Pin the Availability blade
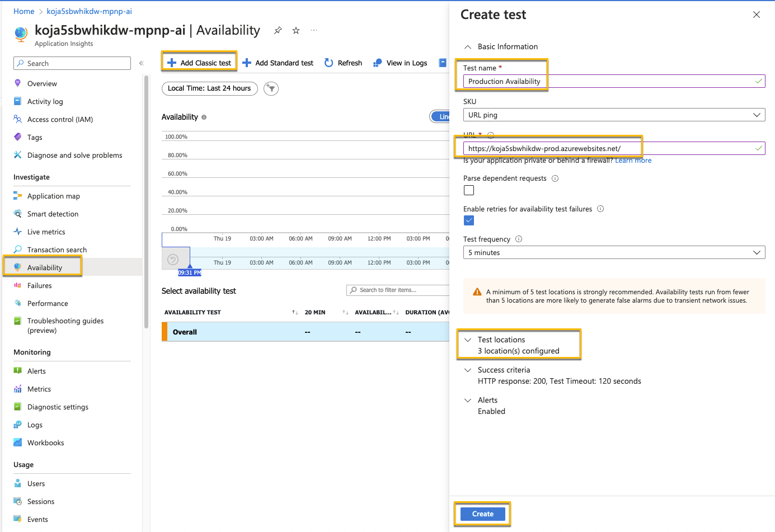Viewport: 775px width, 532px height. point(278,30)
